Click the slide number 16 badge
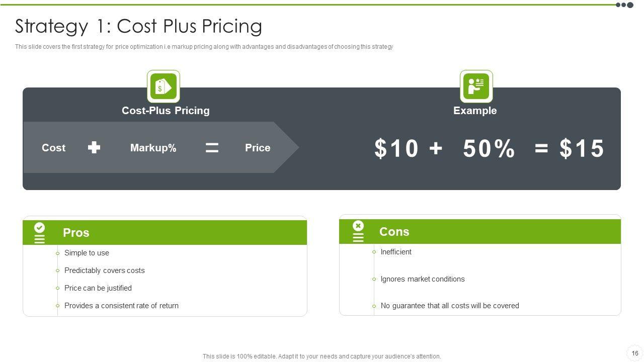644x362 pixels. [x=635, y=352]
